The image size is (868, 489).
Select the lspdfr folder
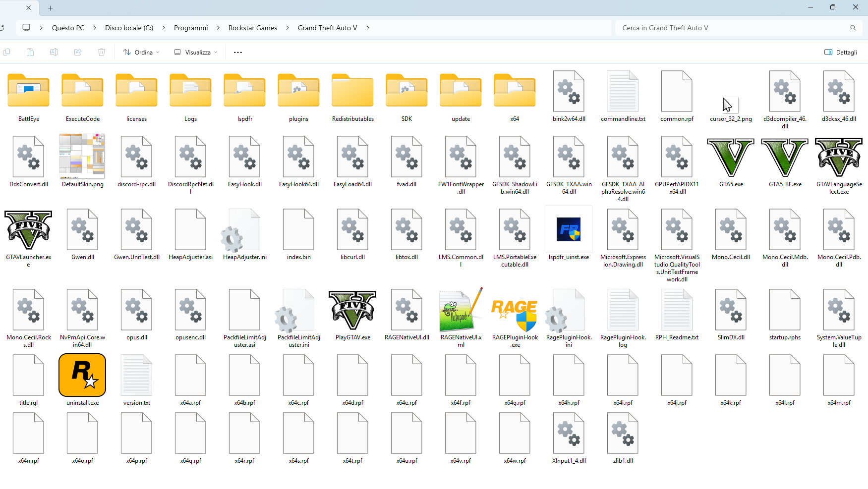pyautogui.click(x=244, y=90)
